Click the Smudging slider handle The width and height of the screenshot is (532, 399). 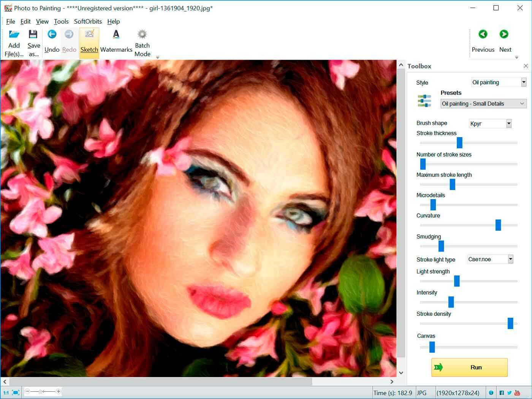pos(441,246)
